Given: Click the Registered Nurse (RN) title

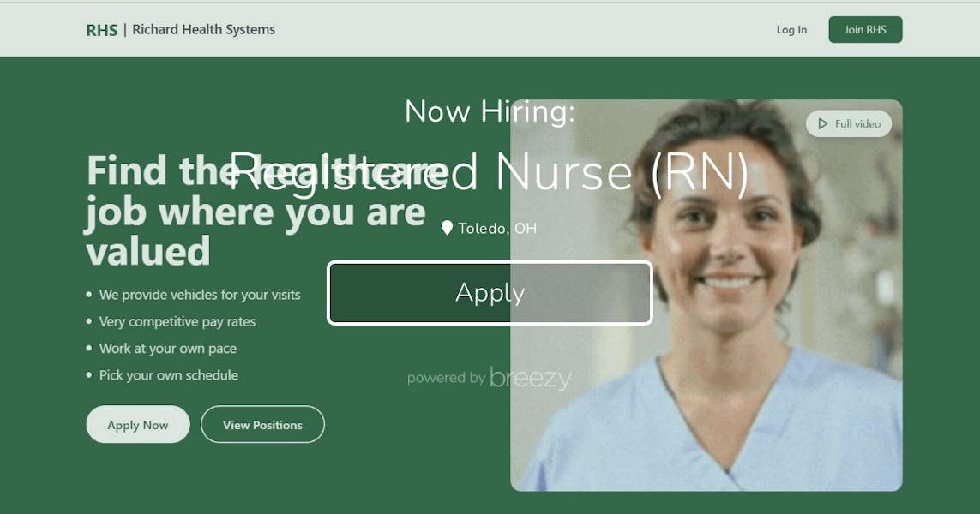Looking at the screenshot, I should [x=490, y=171].
